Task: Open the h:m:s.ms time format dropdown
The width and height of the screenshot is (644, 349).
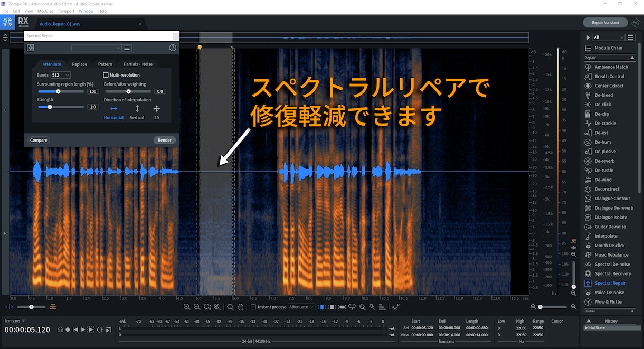Action: 15,320
